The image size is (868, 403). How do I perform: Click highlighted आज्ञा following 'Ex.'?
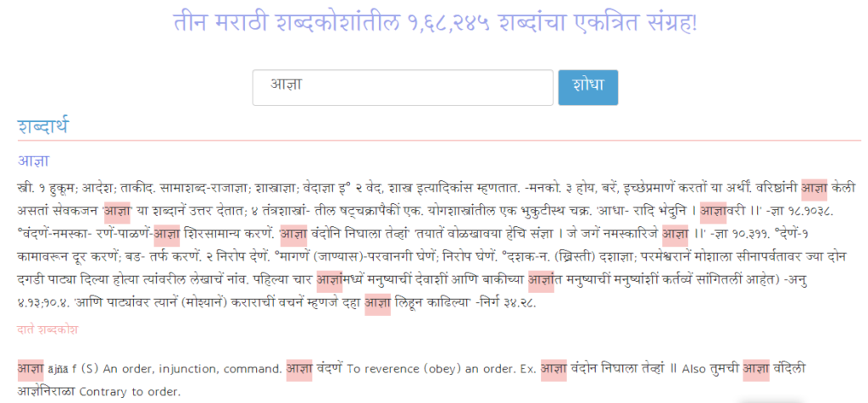(x=554, y=369)
